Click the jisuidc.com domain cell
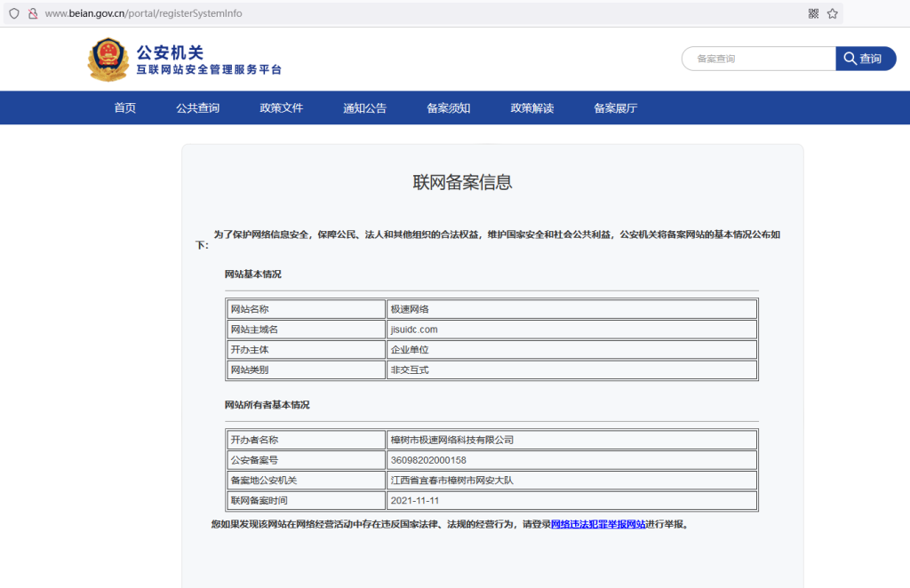The width and height of the screenshot is (910, 588). (571, 330)
